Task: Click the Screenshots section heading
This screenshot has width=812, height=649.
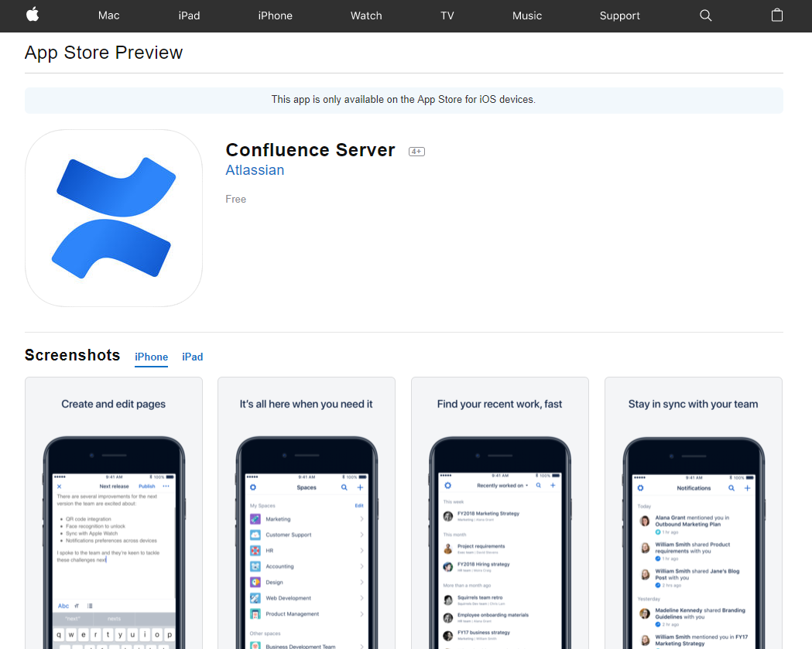Action: (x=73, y=356)
